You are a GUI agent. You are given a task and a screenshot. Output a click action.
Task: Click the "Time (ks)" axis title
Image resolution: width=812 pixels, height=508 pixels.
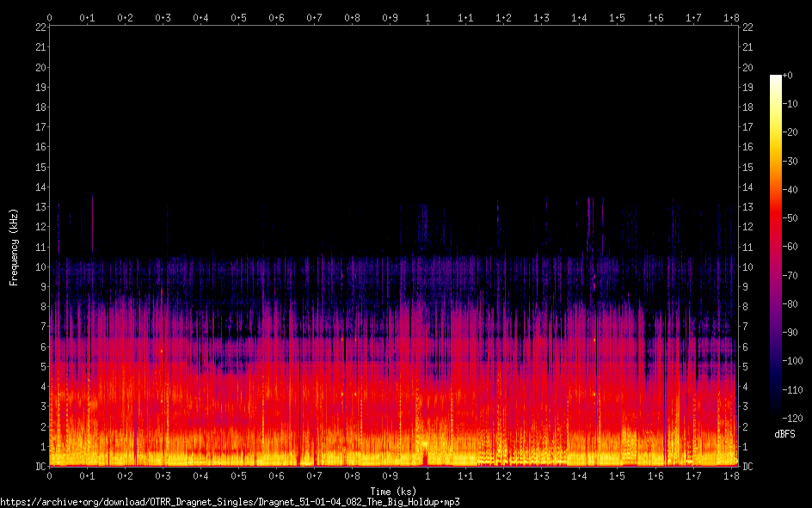[393, 491]
